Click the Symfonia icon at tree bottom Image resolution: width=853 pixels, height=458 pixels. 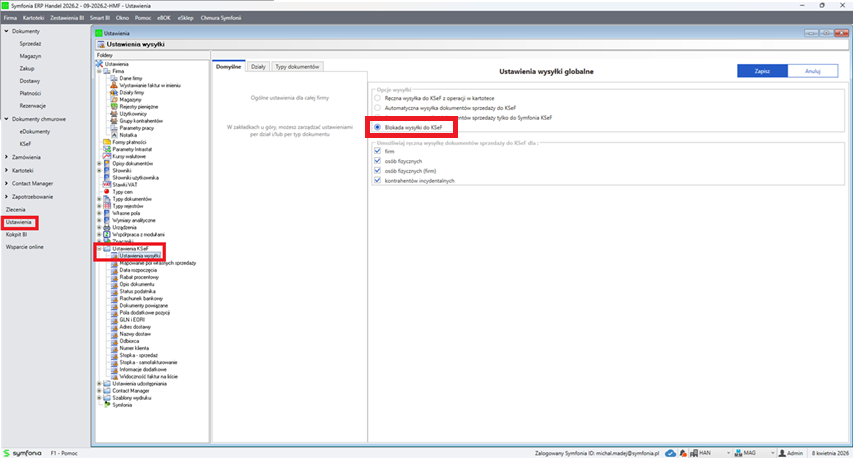(x=107, y=405)
